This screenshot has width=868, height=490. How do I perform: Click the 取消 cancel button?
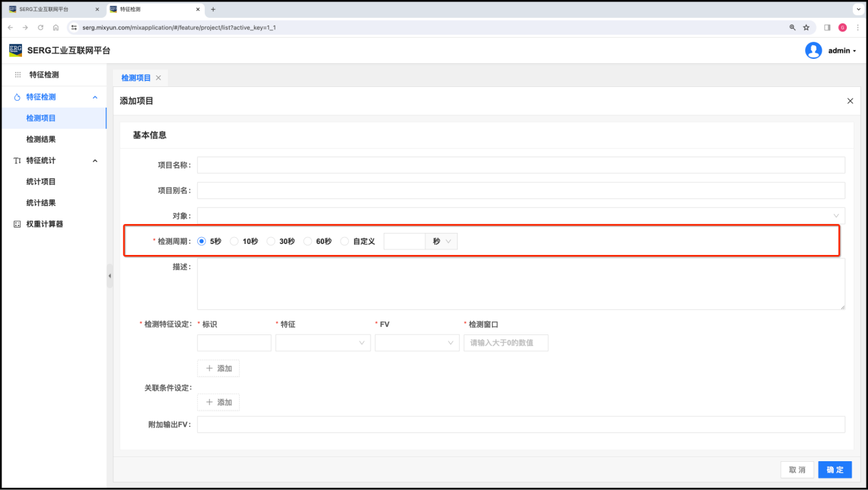pyautogui.click(x=797, y=469)
